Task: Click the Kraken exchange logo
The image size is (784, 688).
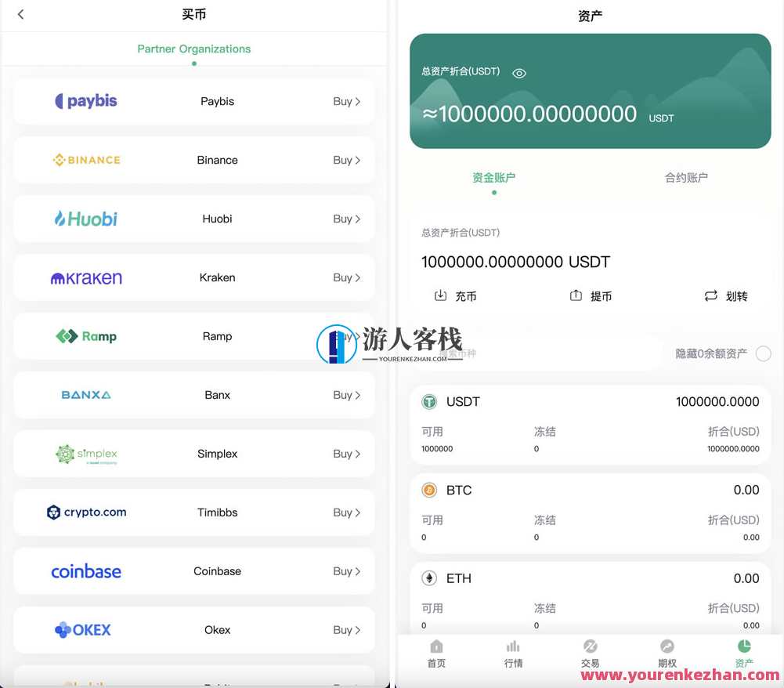Action: [86, 277]
